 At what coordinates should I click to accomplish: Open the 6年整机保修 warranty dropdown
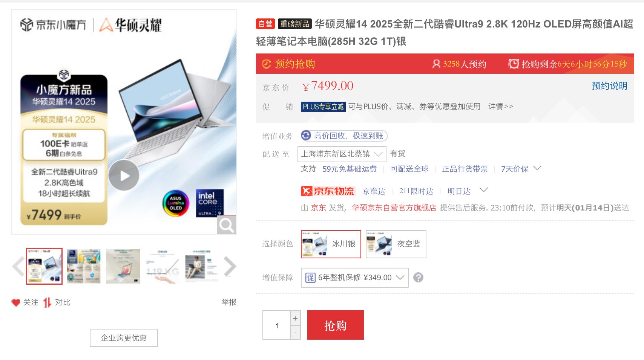[355, 278]
